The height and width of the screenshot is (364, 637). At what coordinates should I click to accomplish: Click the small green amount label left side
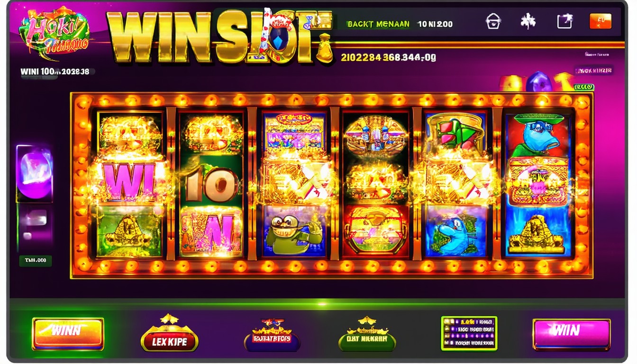36,260
